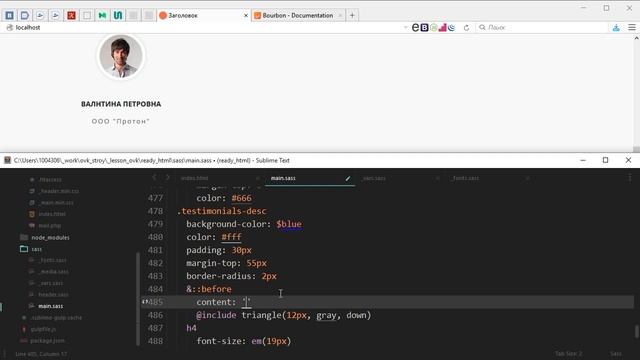Click the pink bar-chart extension icon
The width and height of the screenshot is (640, 360).
click(x=442, y=27)
